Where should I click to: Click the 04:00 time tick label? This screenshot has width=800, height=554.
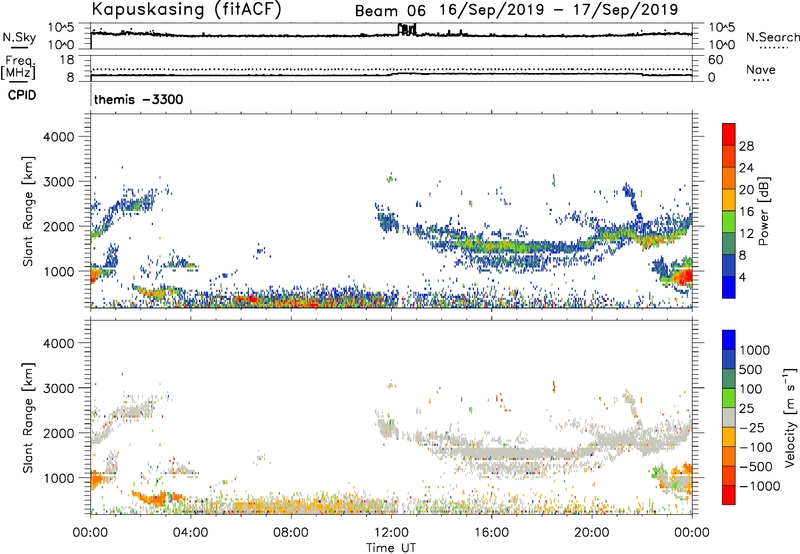click(190, 533)
